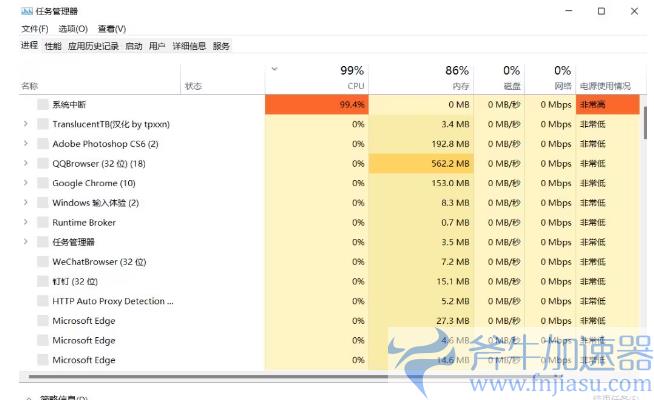The width and height of the screenshot is (654, 400).
Task: Click the 钉钉 (32 位) process icon
Action: pos(43,281)
